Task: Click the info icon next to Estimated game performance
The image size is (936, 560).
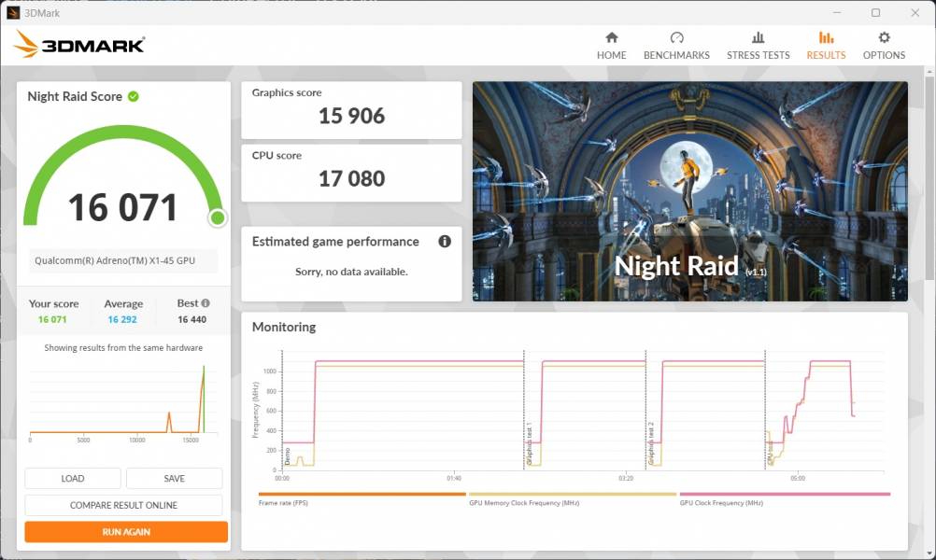Action: coord(445,242)
